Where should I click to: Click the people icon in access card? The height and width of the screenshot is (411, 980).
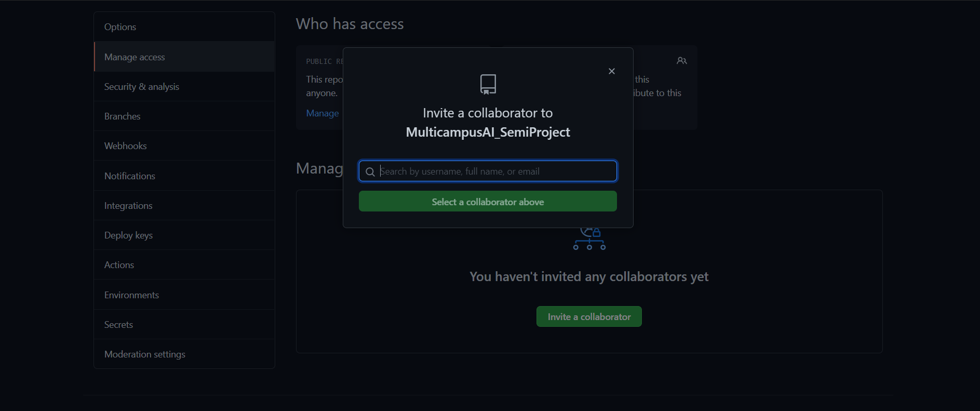682,61
